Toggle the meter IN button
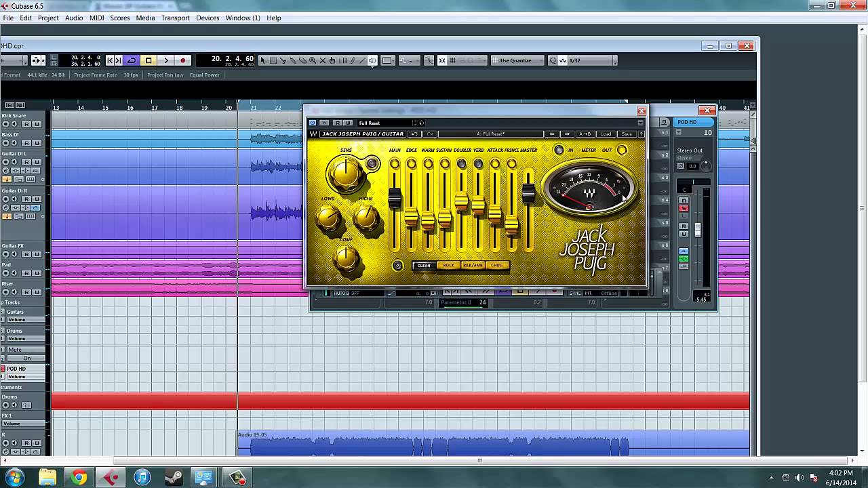868x488 pixels. click(559, 150)
